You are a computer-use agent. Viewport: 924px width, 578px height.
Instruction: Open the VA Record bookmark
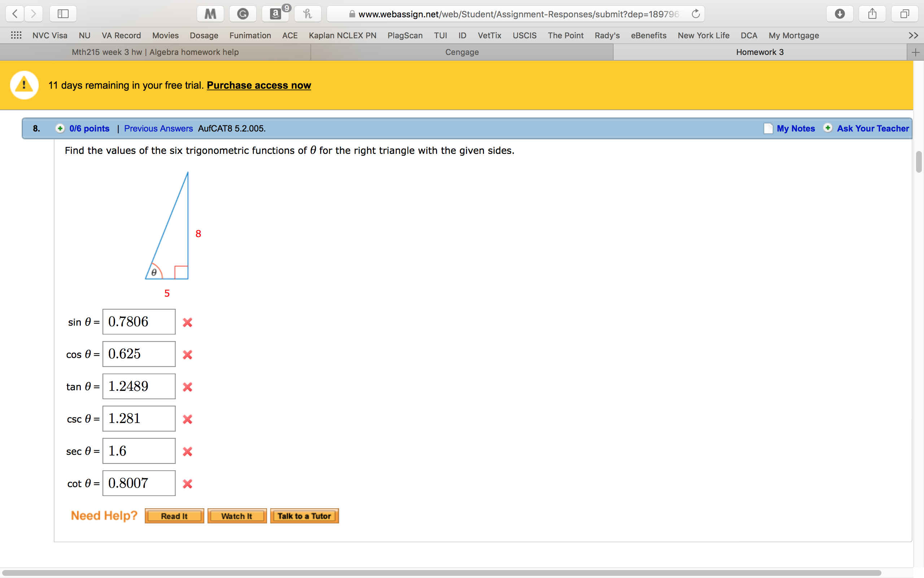tap(121, 35)
